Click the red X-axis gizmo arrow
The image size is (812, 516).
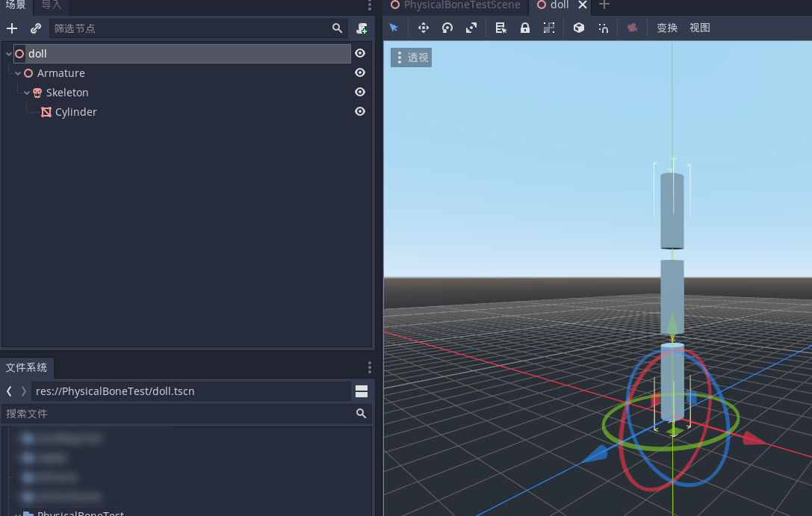pos(754,439)
